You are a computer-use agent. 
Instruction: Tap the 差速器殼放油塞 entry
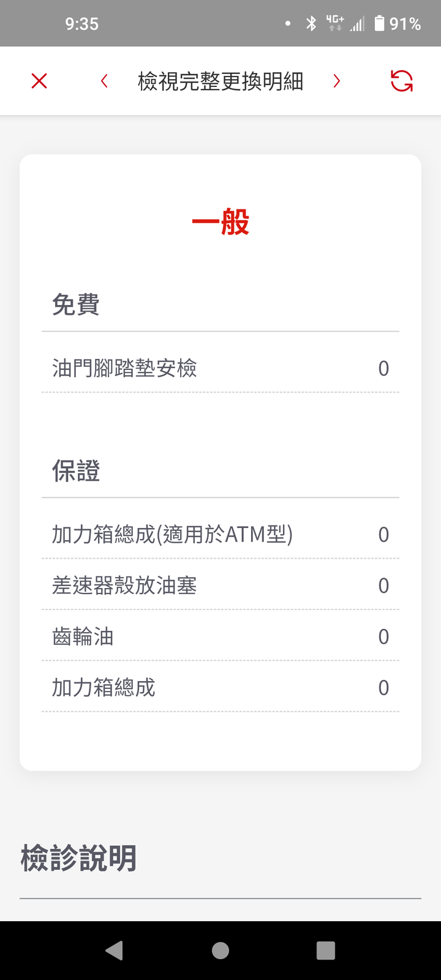(x=221, y=586)
